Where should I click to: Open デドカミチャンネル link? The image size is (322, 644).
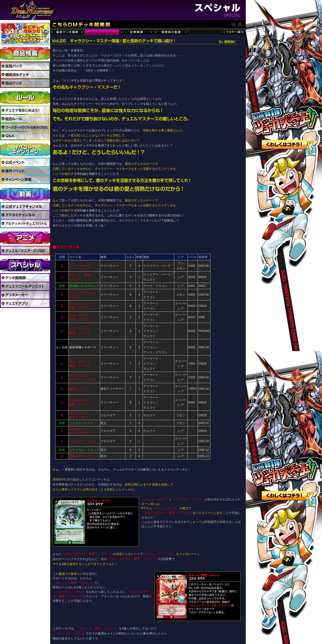coord(25,215)
